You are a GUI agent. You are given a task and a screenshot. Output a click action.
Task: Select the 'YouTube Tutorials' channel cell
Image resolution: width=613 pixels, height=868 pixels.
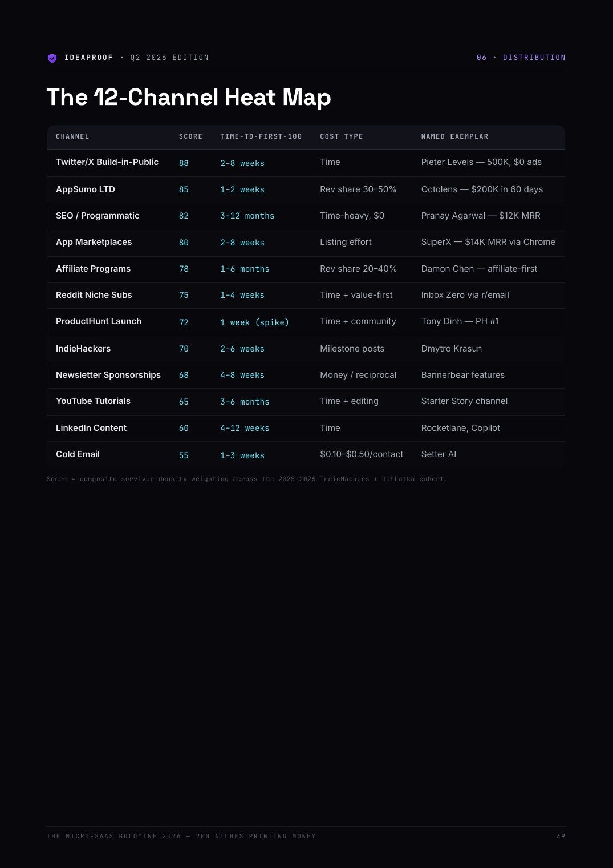(93, 401)
